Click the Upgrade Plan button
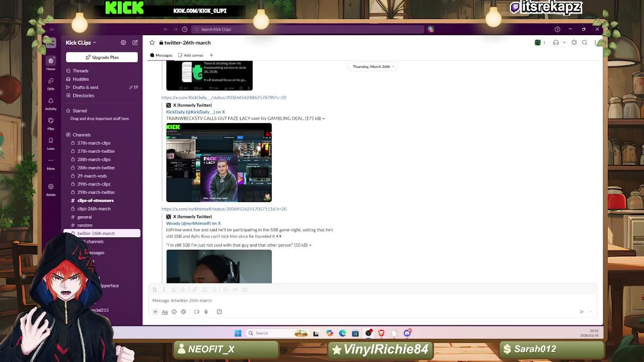This screenshot has width=644, height=362. click(102, 57)
